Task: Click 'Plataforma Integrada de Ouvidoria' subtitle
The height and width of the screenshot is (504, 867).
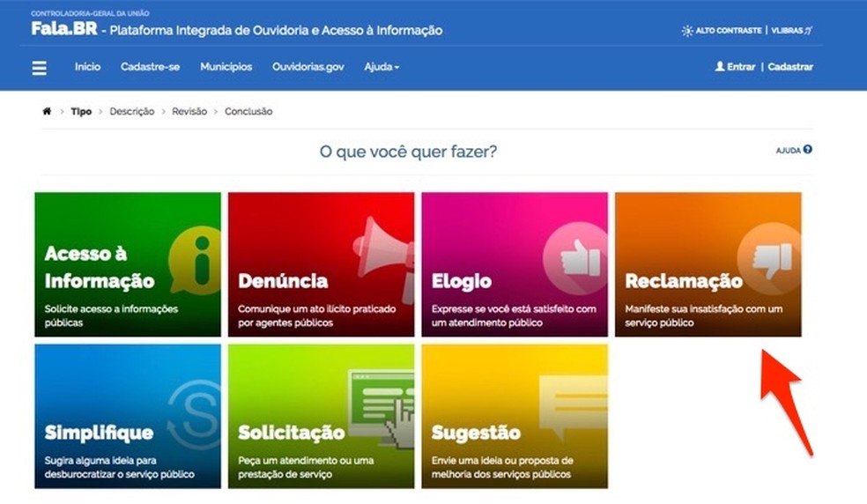Action: 276,31
